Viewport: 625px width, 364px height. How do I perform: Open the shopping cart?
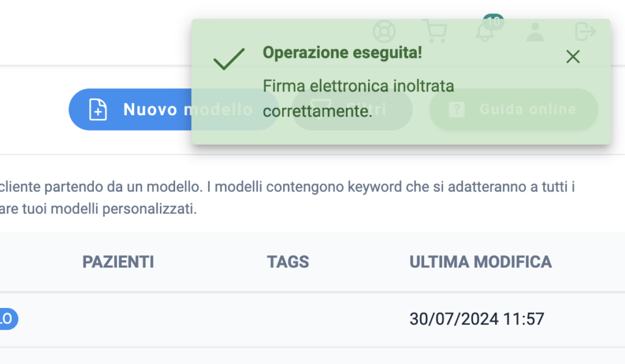point(435,31)
